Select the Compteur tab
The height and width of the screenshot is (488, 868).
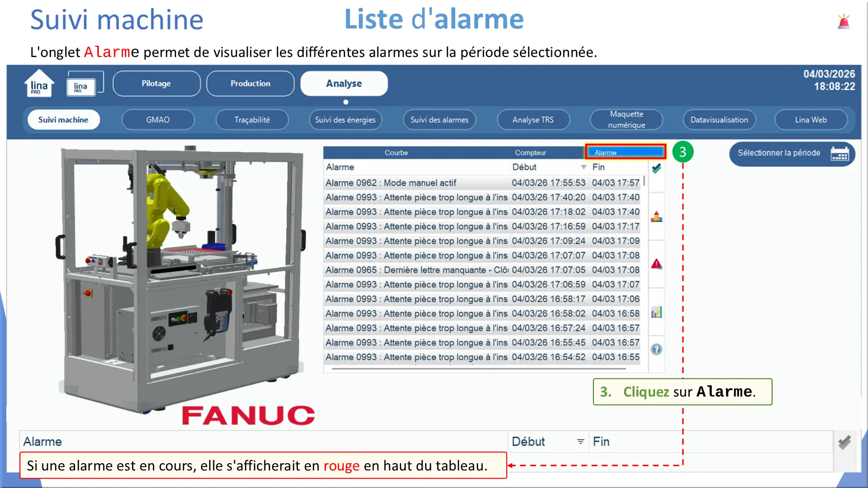pyautogui.click(x=530, y=152)
